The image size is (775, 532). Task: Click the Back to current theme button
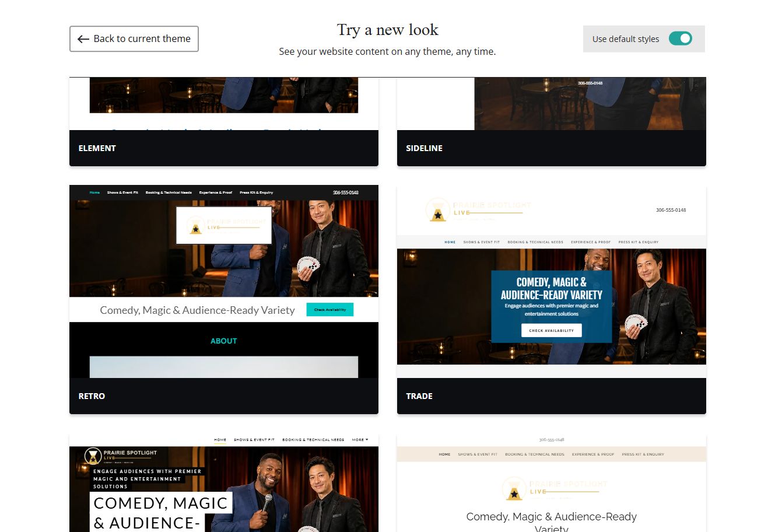134,38
